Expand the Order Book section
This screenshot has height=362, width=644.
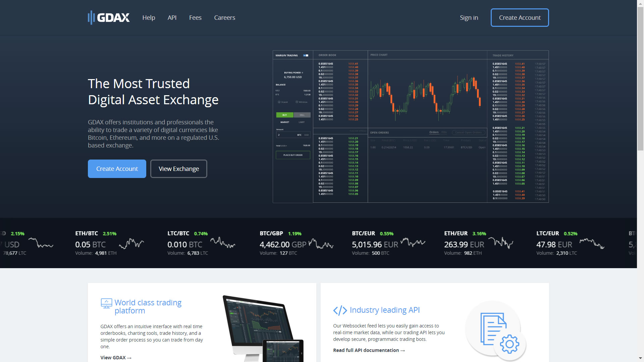[327, 55]
